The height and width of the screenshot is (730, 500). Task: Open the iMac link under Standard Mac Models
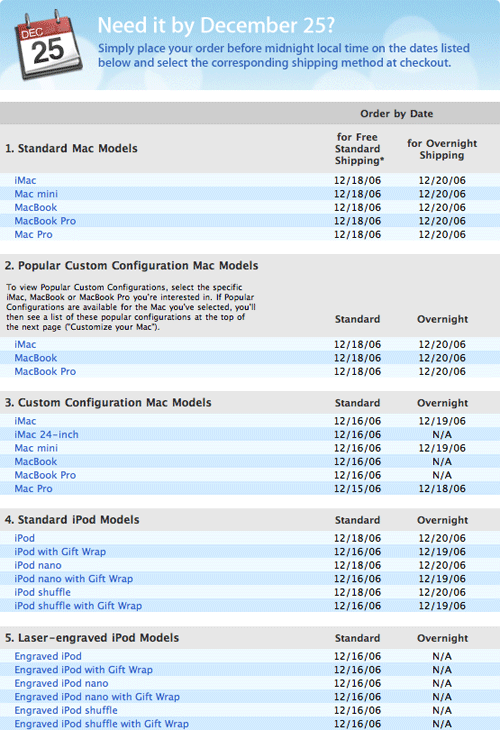click(x=25, y=181)
